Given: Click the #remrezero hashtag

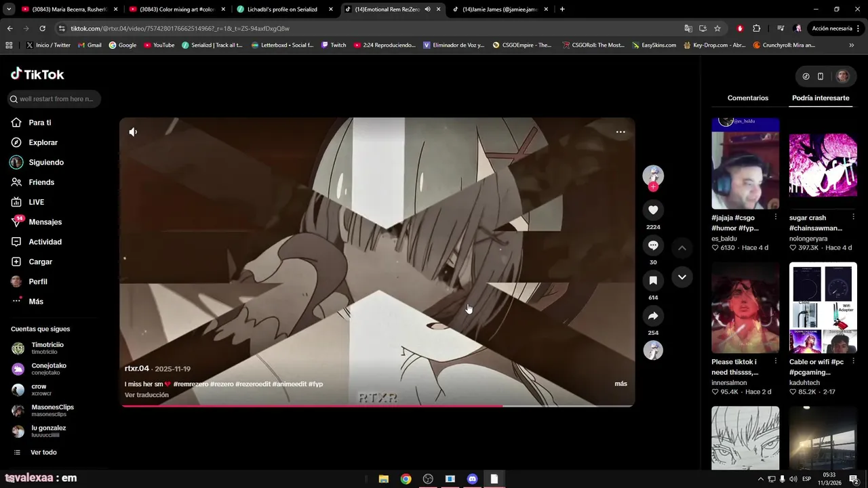Looking at the screenshot, I should (191, 384).
